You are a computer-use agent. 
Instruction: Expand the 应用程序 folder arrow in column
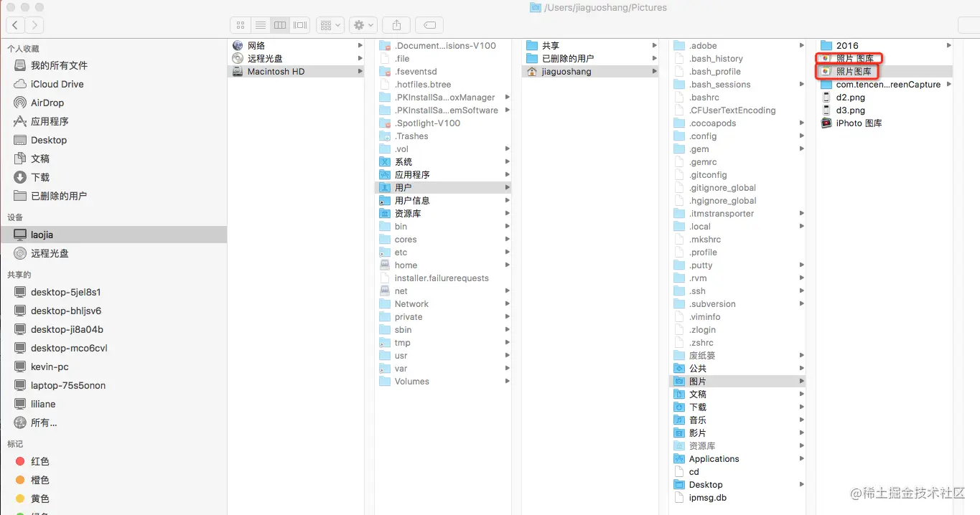(x=507, y=175)
